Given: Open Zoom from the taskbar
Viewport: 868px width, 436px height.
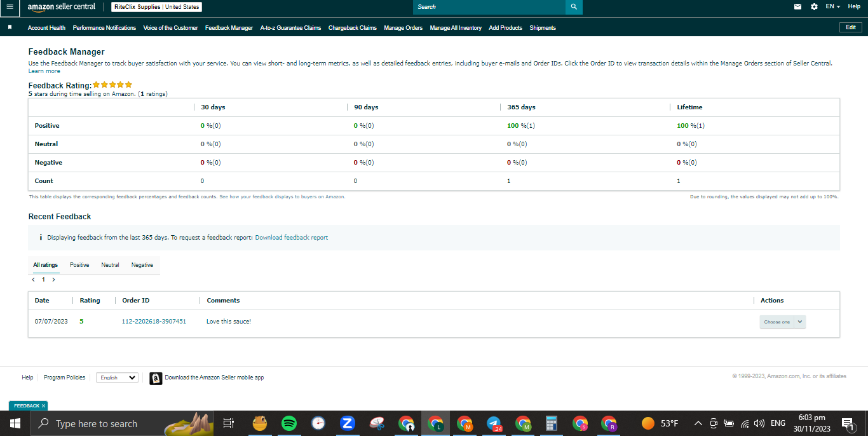Looking at the screenshot, I should click(348, 423).
